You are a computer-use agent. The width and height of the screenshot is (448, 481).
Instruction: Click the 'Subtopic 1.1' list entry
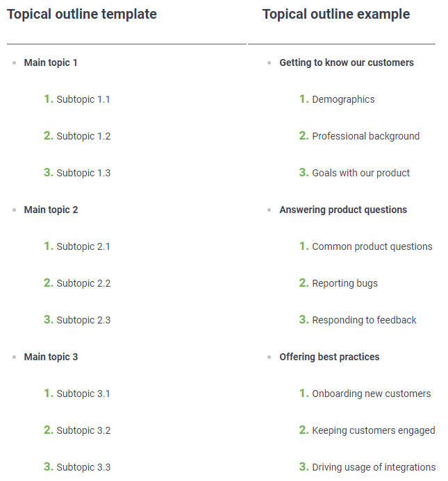[83, 99]
